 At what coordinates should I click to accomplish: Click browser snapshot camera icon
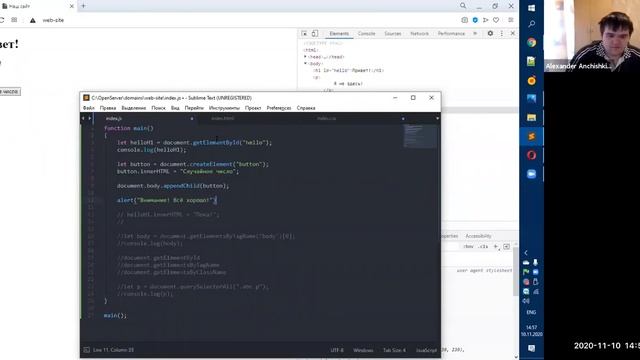pyautogui.click(x=464, y=20)
